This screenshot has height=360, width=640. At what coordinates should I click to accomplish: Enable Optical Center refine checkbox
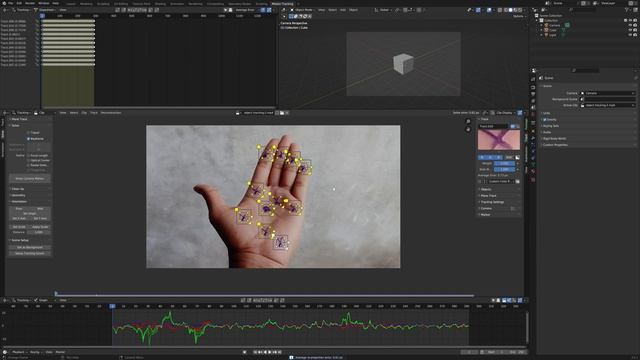29,160
